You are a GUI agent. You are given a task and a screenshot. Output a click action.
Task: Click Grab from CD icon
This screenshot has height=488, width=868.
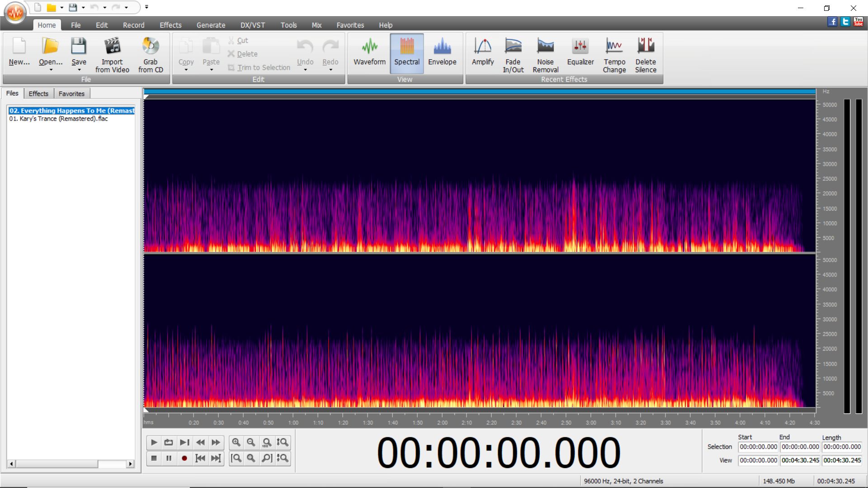coord(151,54)
